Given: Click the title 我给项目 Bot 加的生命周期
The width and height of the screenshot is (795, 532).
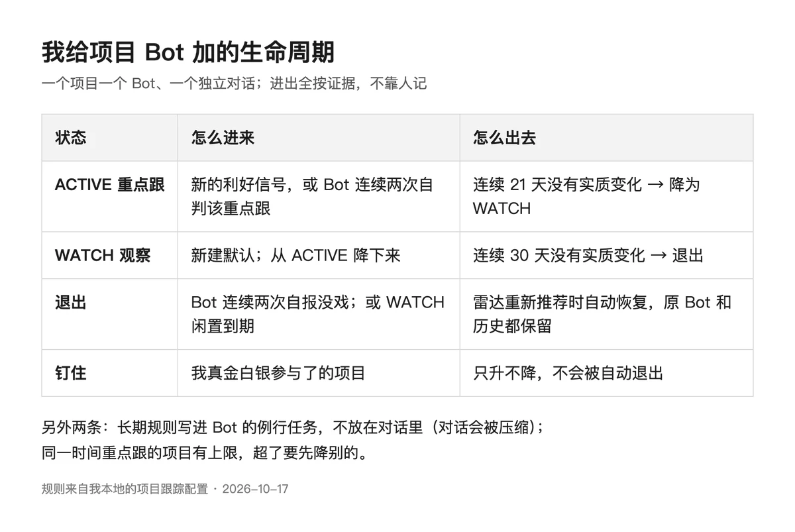Looking at the screenshot, I should [x=188, y=52].
